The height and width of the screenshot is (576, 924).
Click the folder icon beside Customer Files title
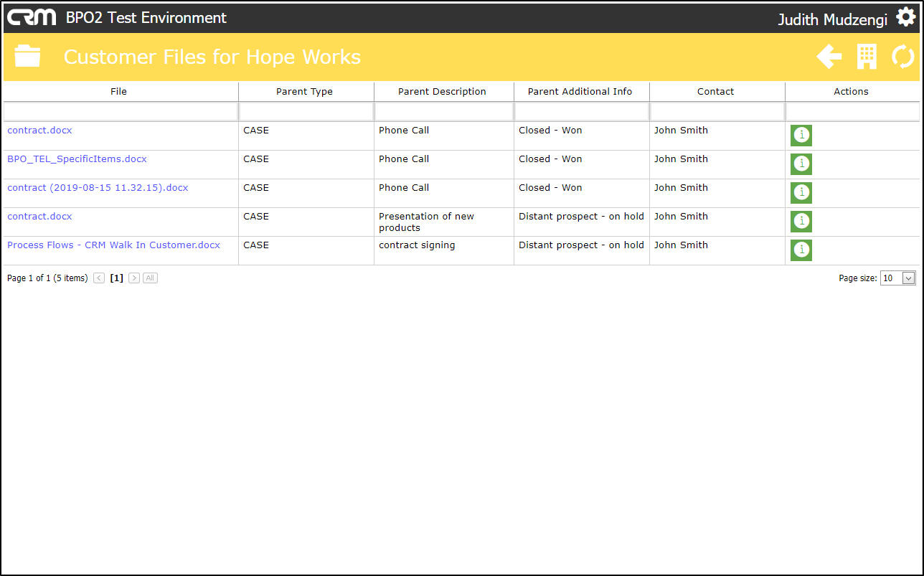[x=27, y=56]
